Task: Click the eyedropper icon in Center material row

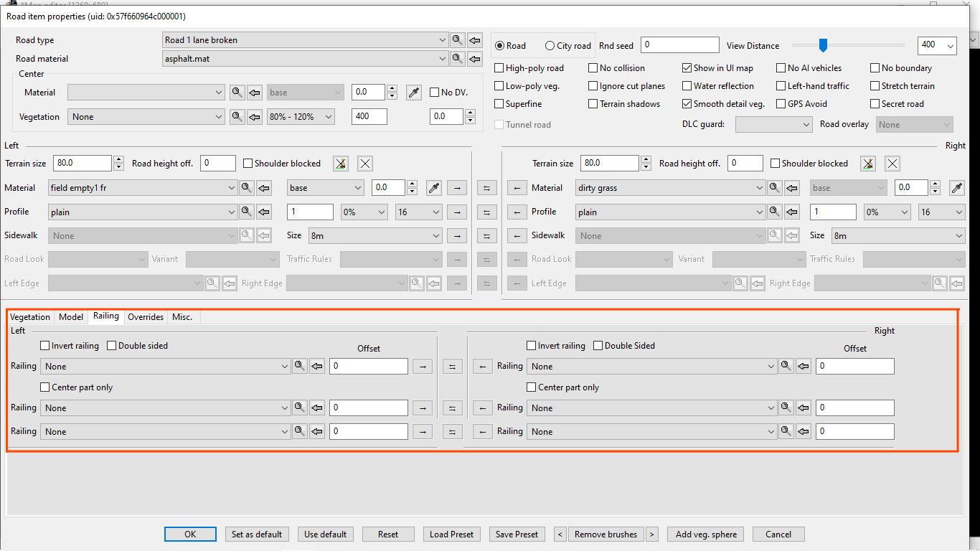Action: [413, 92]
